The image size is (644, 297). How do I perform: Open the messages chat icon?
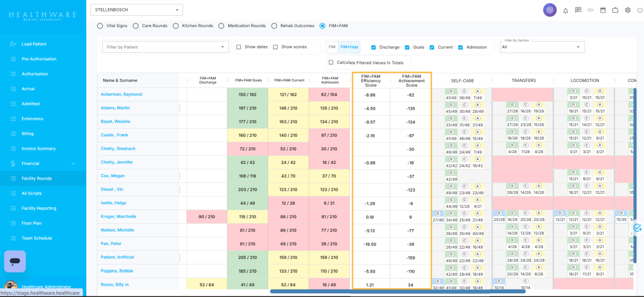click(x=578, y=10)
